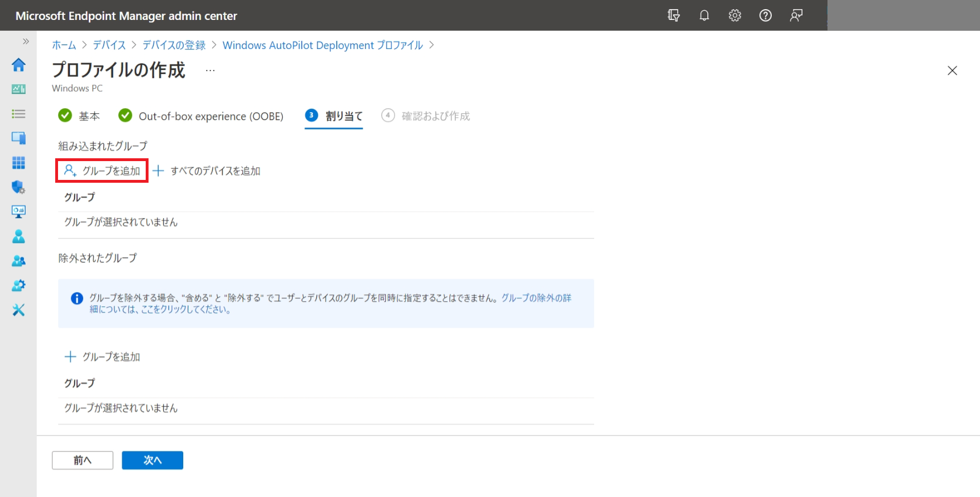
Task: Open the Dashboard icon in sidebar
Action: pyautogui.click(x=18, y=89)
